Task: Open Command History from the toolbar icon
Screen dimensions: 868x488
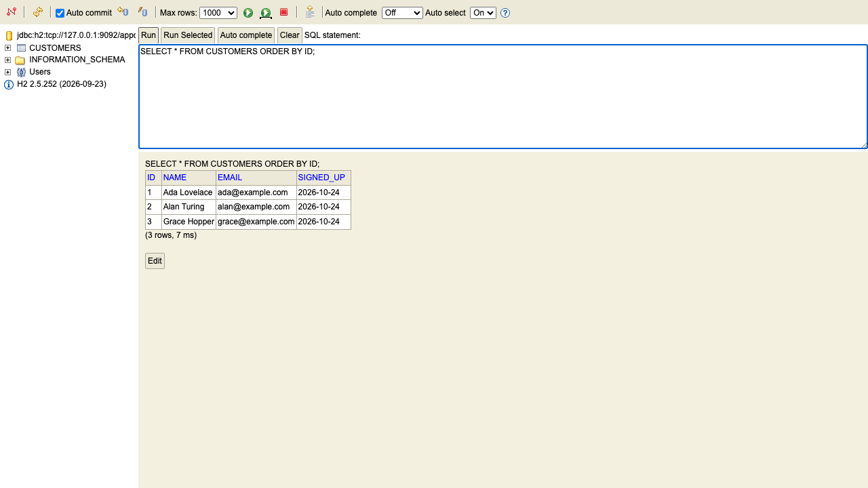Action: (x=310, y=12)
